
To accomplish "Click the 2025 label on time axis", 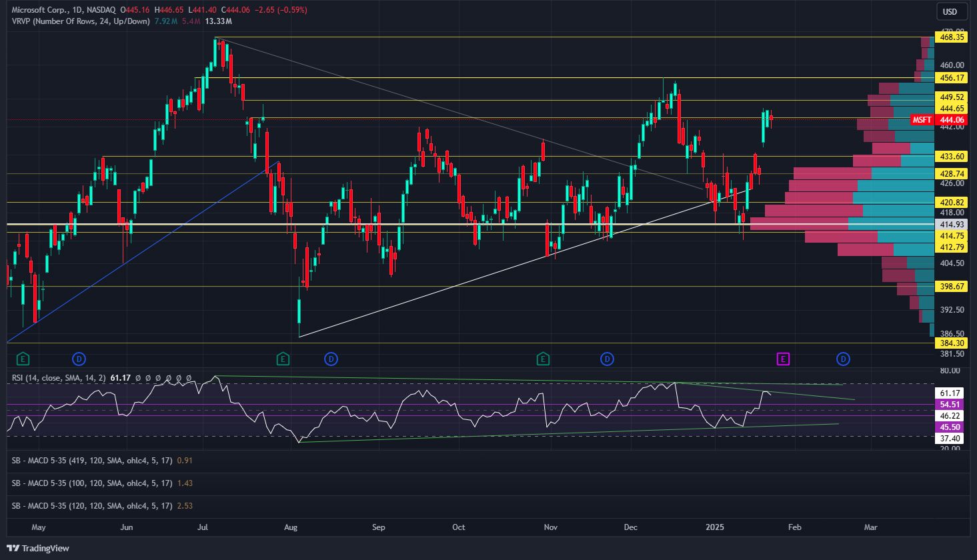I will pos(715,527).
